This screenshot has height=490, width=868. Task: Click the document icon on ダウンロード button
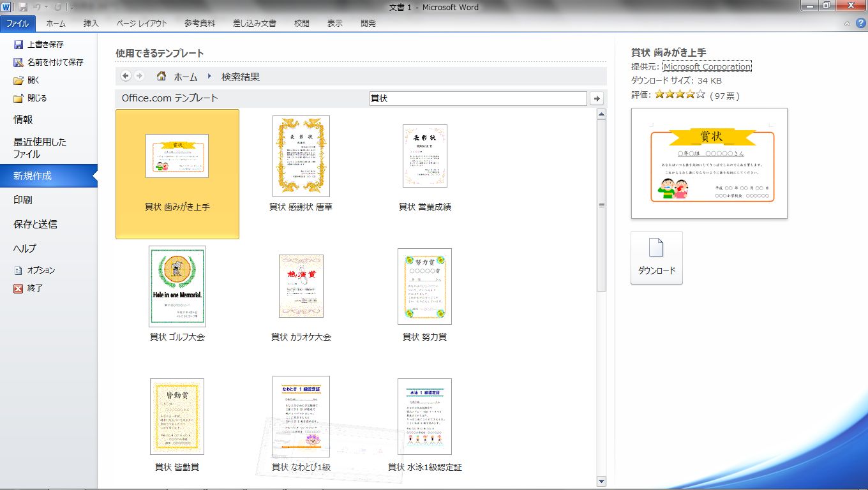656,248
